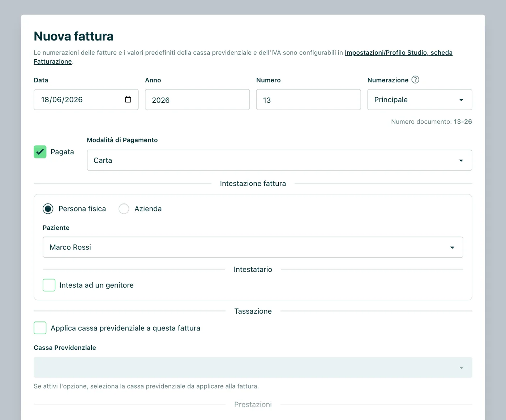Image resolution: width=506 pixels, height=420 pixels.
Task: Click the Numerazione help question mark icon
Action: tap(415, 80)
